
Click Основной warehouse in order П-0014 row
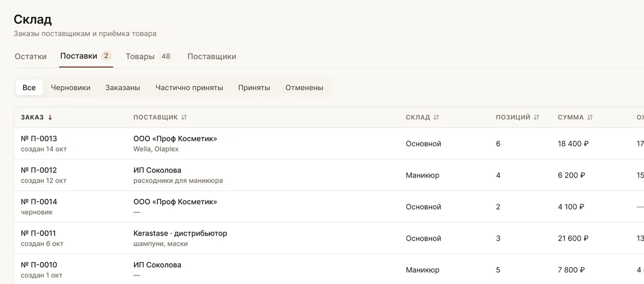[423, 207]
